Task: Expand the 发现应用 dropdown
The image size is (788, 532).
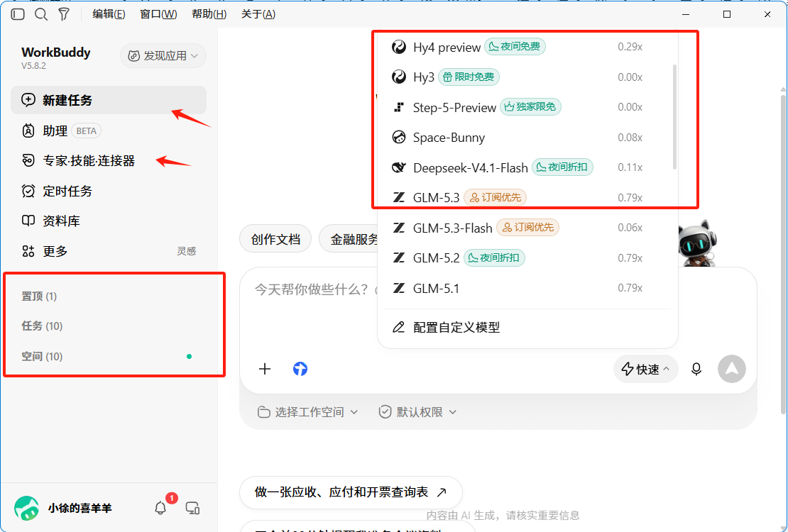Action: tap(163, 55)
